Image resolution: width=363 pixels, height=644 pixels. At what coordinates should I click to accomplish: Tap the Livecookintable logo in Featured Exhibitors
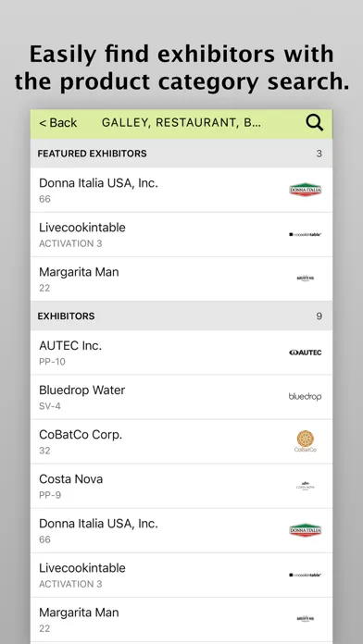pos(305,234)
